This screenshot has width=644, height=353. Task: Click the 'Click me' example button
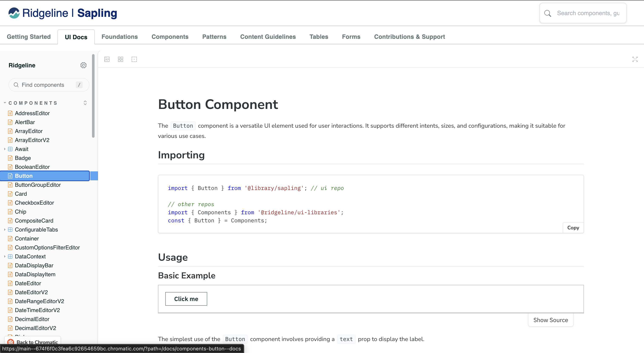pos(186,299)
